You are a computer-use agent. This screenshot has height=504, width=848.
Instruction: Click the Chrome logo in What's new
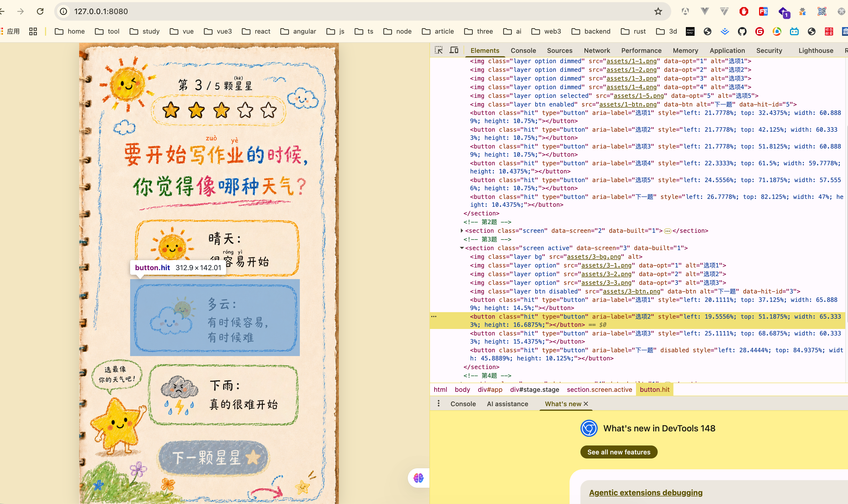point(589,428)
